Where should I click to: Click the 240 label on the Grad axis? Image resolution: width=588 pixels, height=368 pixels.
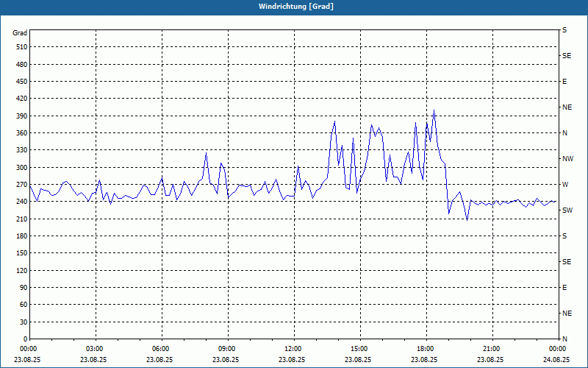(22, 202)
